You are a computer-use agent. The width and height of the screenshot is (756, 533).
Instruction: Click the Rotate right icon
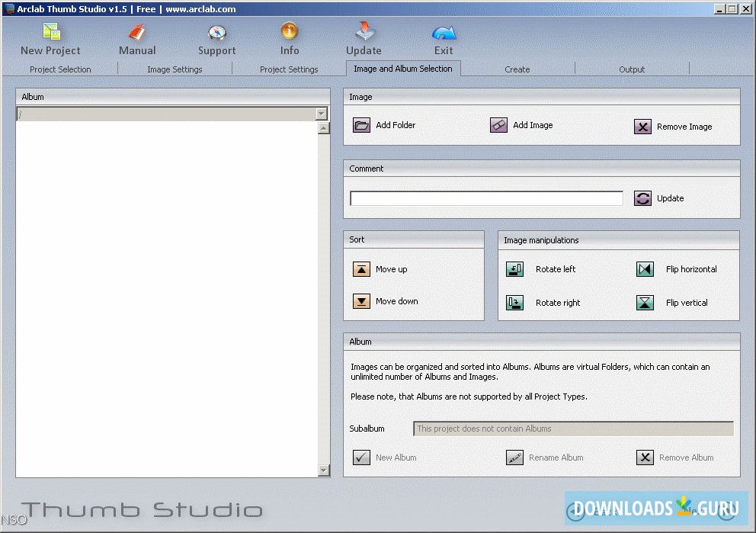click(x=514, y=303)
